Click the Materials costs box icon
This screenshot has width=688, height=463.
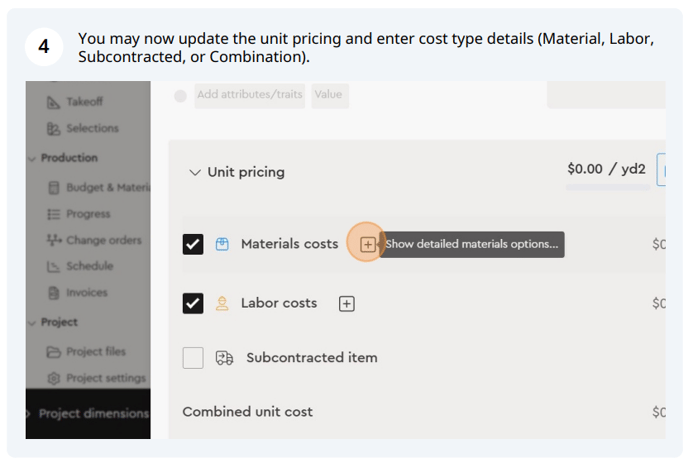[x=222, y=244]
